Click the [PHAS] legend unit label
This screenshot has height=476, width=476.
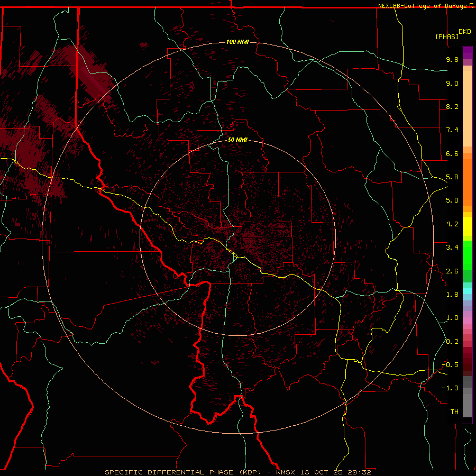(447, 36)
